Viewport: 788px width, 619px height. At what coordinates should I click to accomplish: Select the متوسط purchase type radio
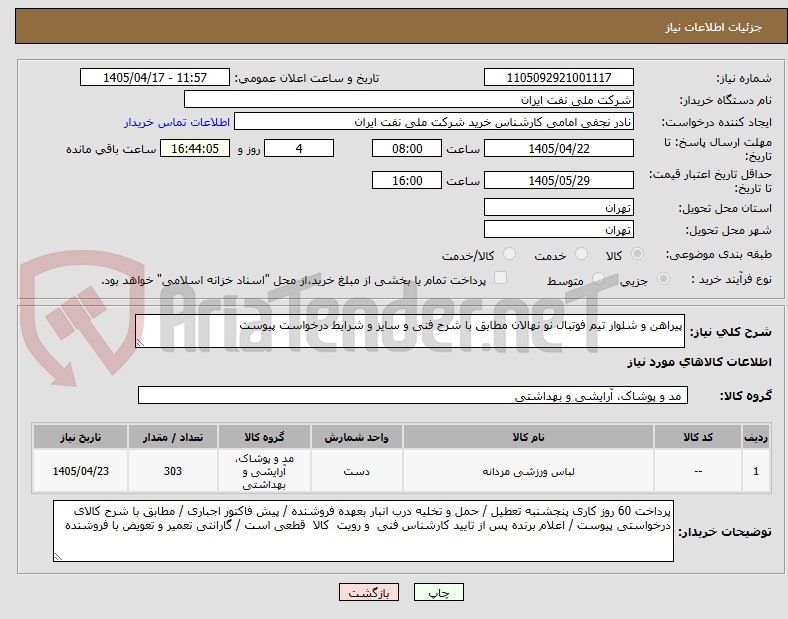598,279
